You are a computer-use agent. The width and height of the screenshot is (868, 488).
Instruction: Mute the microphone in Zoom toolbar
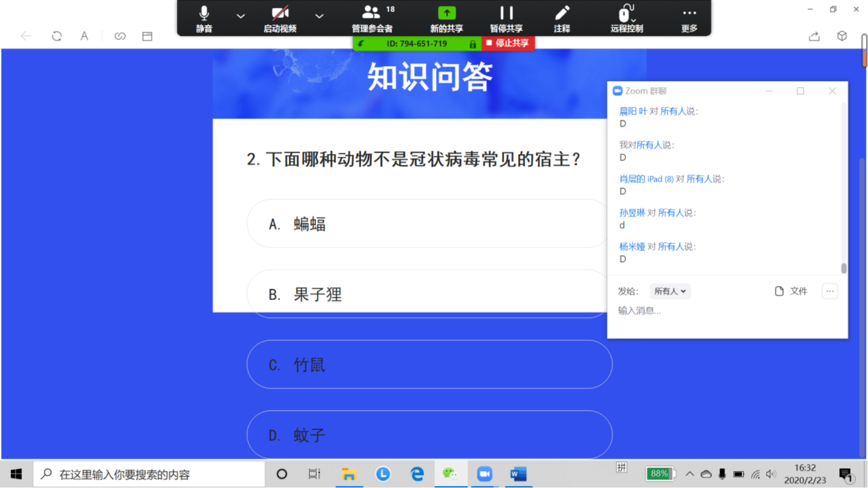pos(204,19)
